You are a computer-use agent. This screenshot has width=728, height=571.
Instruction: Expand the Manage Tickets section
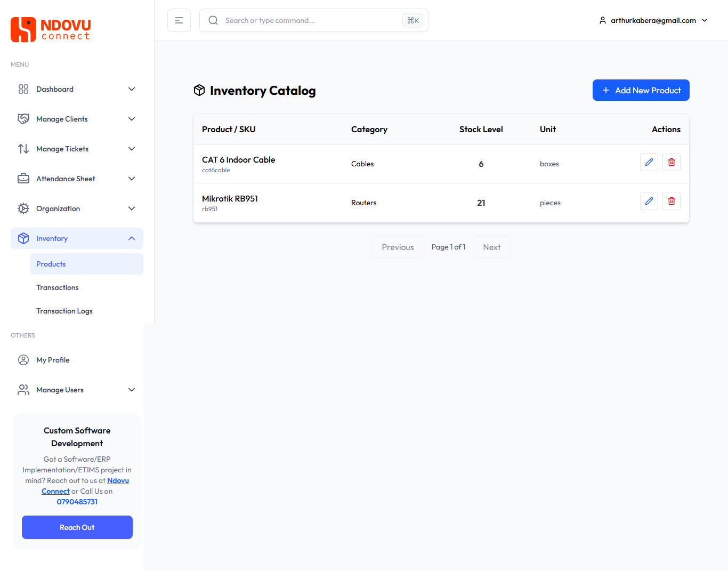click(132, 149)
